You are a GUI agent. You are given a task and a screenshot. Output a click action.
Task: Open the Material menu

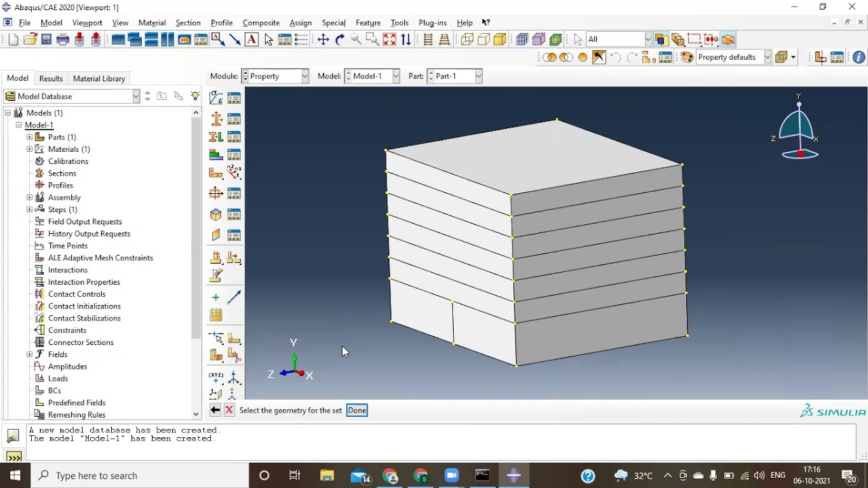point(152,23)
